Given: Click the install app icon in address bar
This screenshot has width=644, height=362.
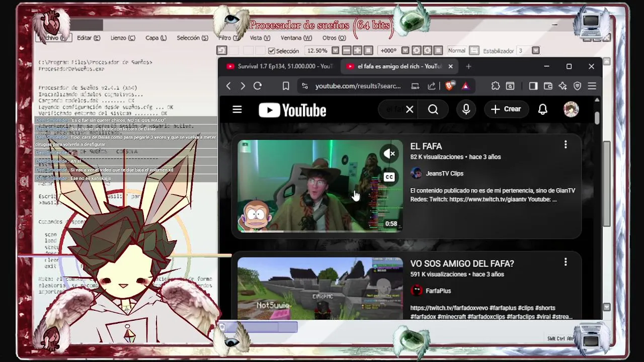Looking at the screenshot, I should coord(415,86).
